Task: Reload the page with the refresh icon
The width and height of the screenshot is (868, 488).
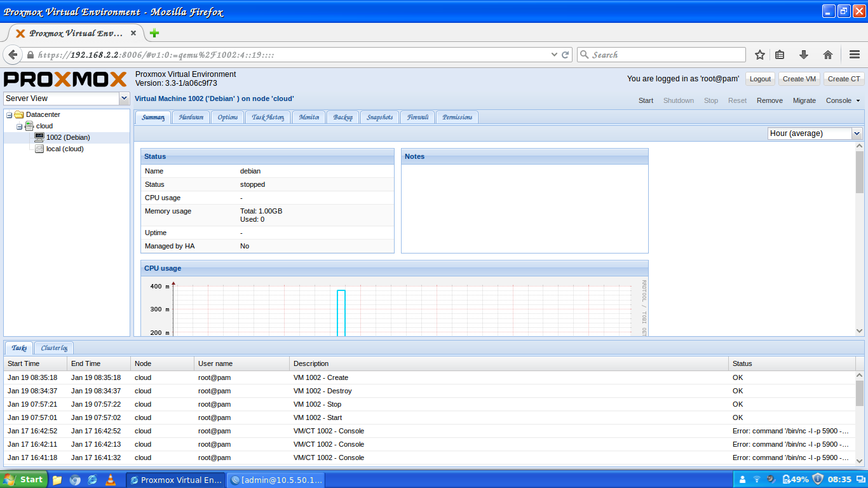Action: tap(565, 55)
